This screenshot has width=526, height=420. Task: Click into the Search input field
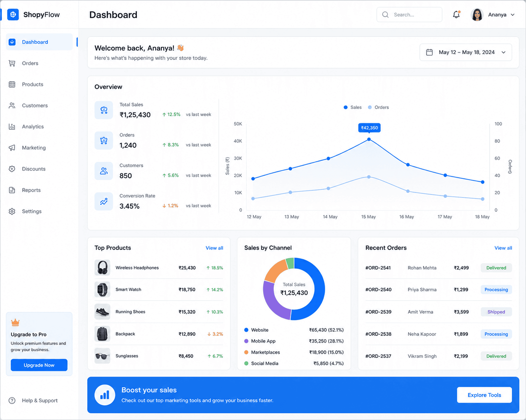point(409,15)
